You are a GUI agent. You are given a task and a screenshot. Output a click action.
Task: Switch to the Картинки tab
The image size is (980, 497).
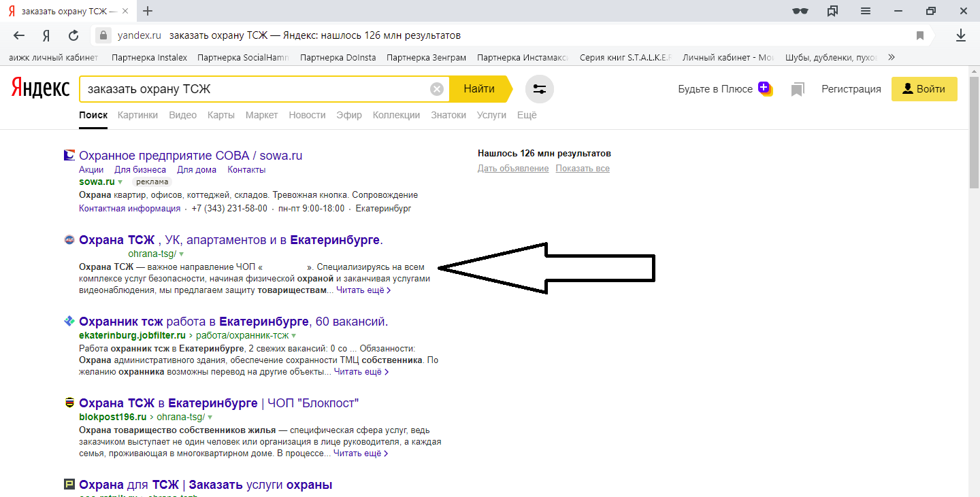pos(137,115)
